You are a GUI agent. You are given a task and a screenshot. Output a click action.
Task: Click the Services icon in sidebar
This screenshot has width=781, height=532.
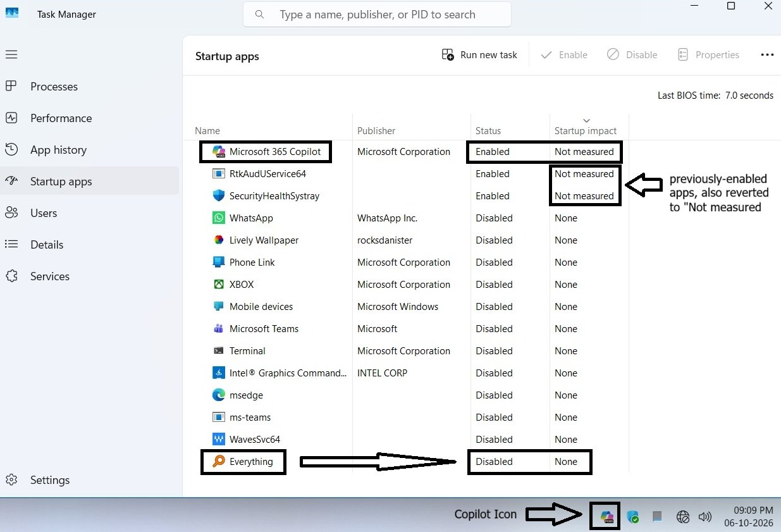[x=11, y=276]
